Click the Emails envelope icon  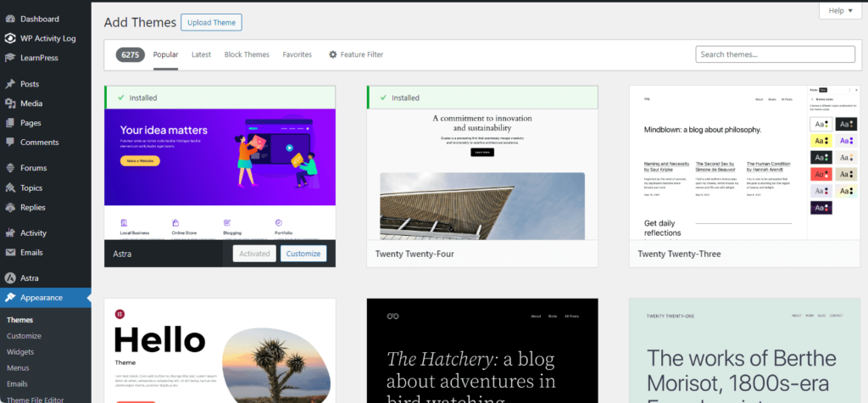tap(10, 252)
